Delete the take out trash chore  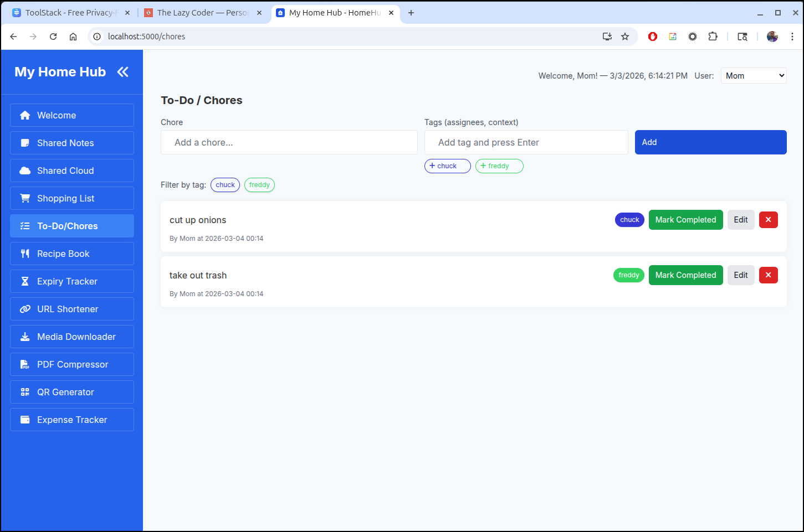[768, 275]
